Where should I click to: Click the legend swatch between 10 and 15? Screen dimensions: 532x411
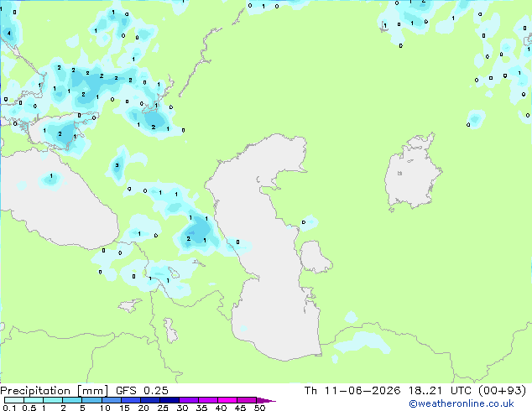[x=112, y=400]
